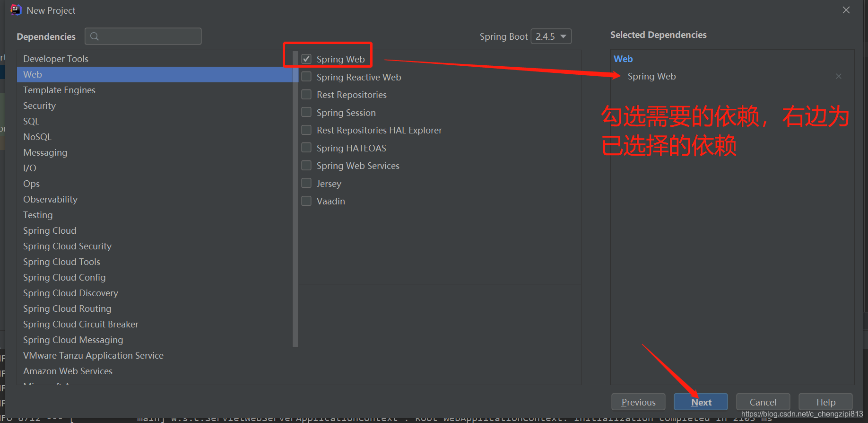Tick the Jersey checkbox
868x423 pixels.
[x=306, y=183]
